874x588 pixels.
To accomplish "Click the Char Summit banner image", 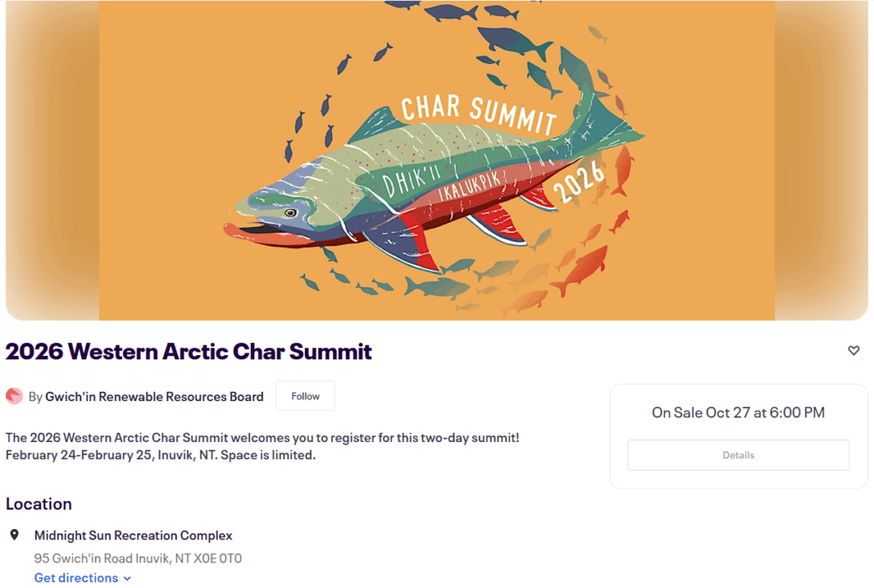I will pos(436,160).
